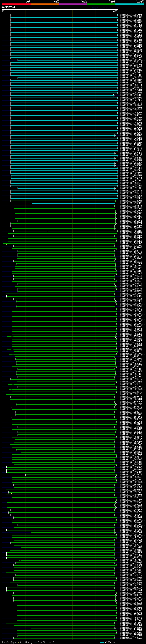Select label UniRef100_A9PHA1

tap(131, 32)
